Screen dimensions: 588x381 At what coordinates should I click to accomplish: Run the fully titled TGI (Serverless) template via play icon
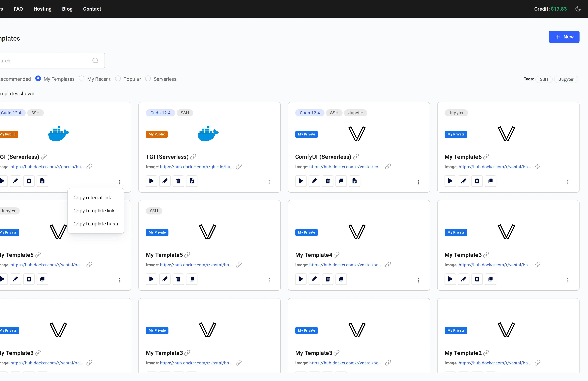(x=152, y=181)
